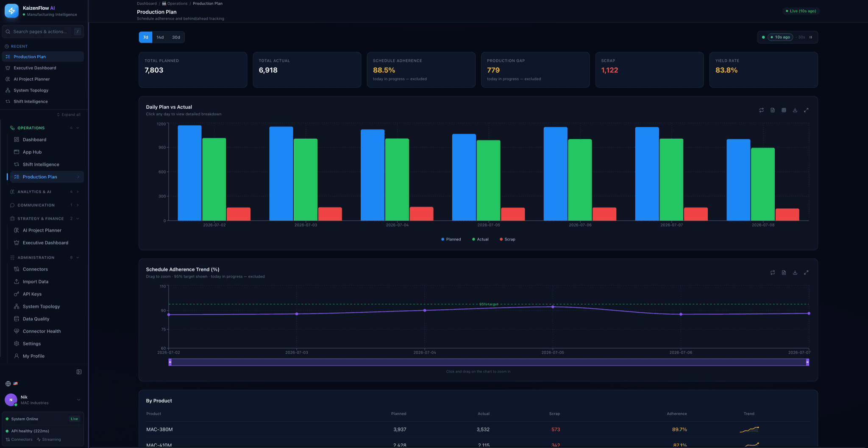Download the Daily Plan vs Actual chart
Image resolution: width=868 pixels, height=448 pixels.
coord(795,110)
